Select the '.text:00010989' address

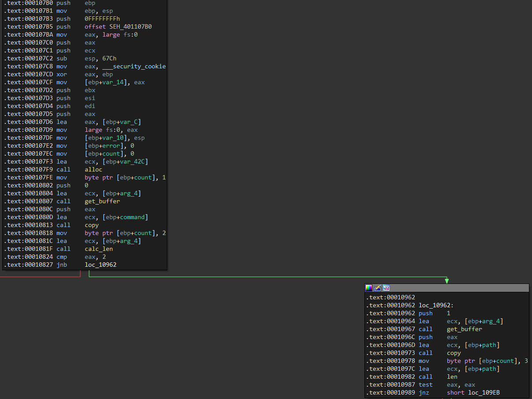pos(390,393)
